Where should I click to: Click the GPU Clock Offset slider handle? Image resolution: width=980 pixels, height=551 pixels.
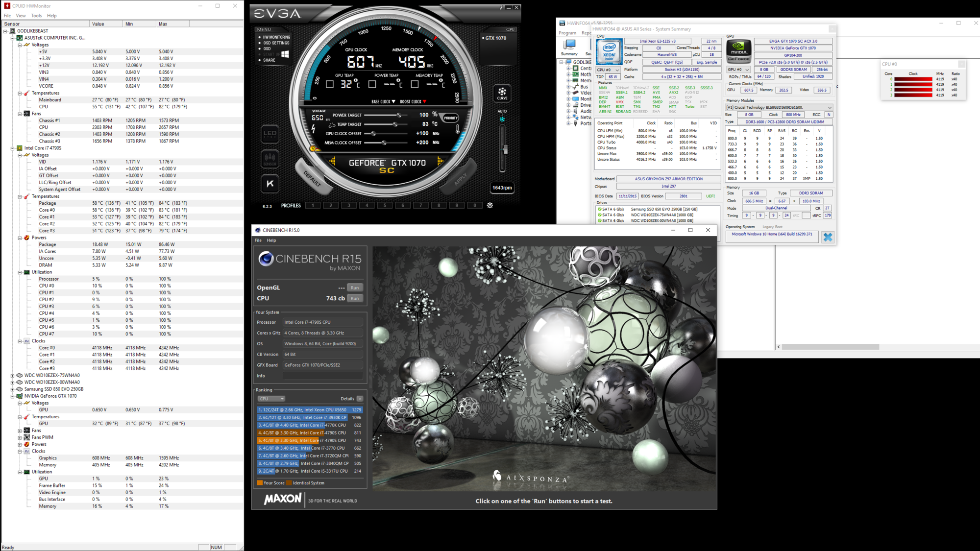(373, 134)
